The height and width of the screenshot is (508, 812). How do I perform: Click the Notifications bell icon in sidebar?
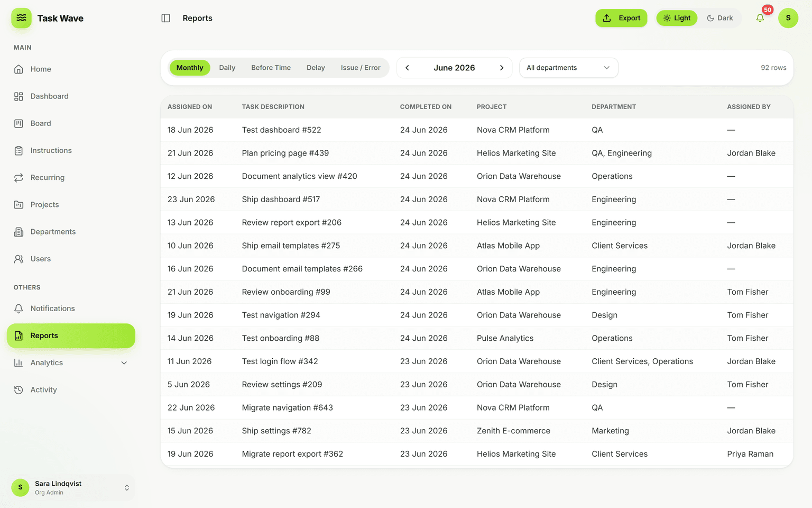tap(19, 309)
